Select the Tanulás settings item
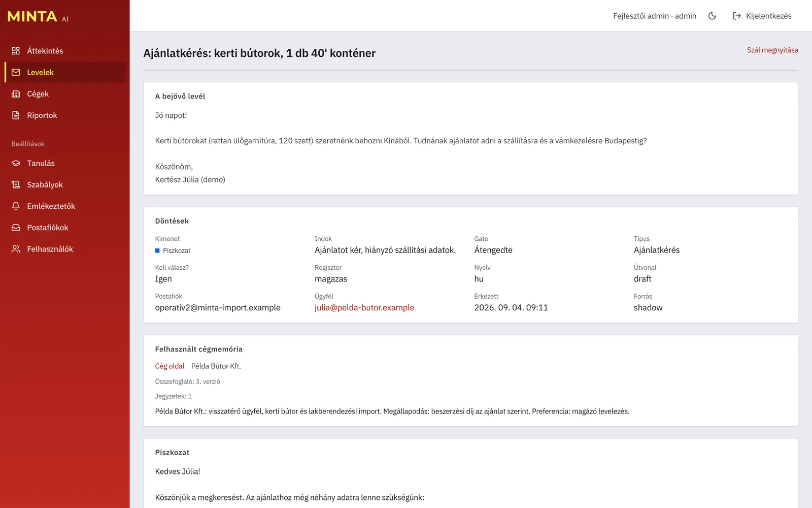 point(65,163)
